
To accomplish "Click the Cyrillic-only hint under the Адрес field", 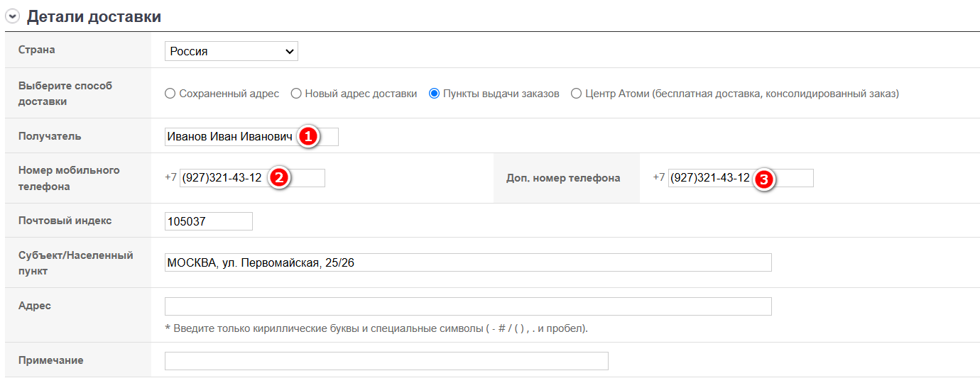I will [376, 328].
